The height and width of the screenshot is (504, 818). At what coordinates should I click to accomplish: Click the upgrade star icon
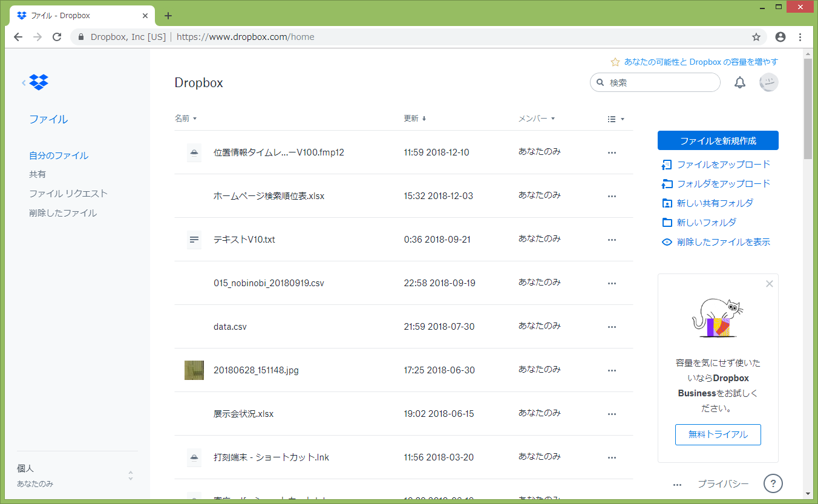(615, 62)
